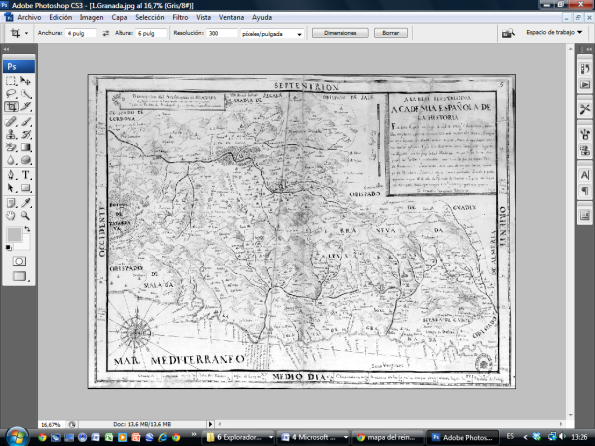Switch to mapa del rein Chrome window
Screen dimensions: 595x446
pos(388,437)
